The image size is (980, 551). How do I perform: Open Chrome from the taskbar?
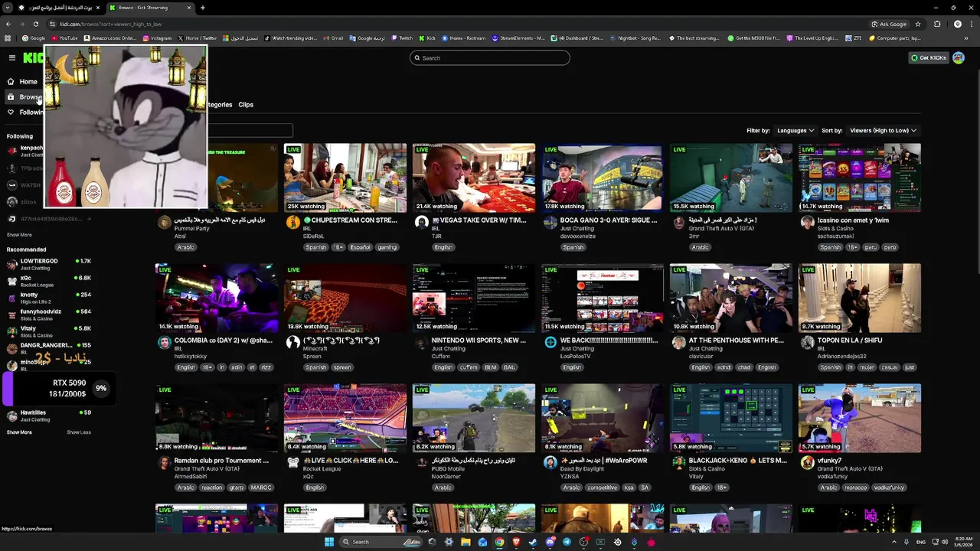click(x=499, y=542)
